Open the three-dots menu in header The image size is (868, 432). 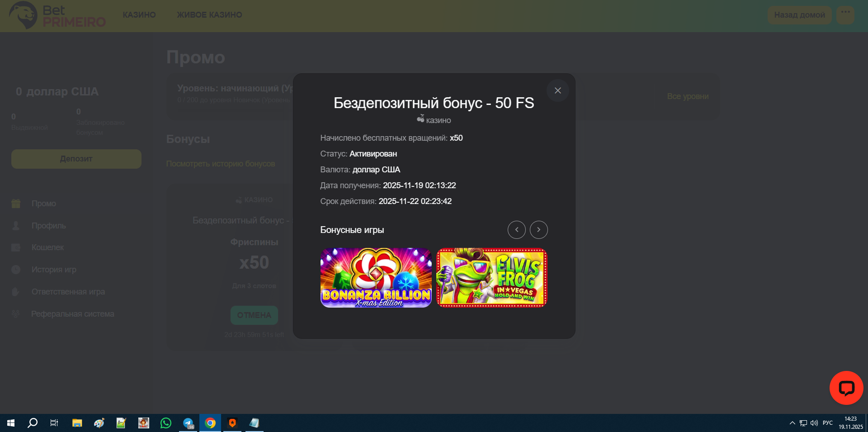click(x=845, y=14)
